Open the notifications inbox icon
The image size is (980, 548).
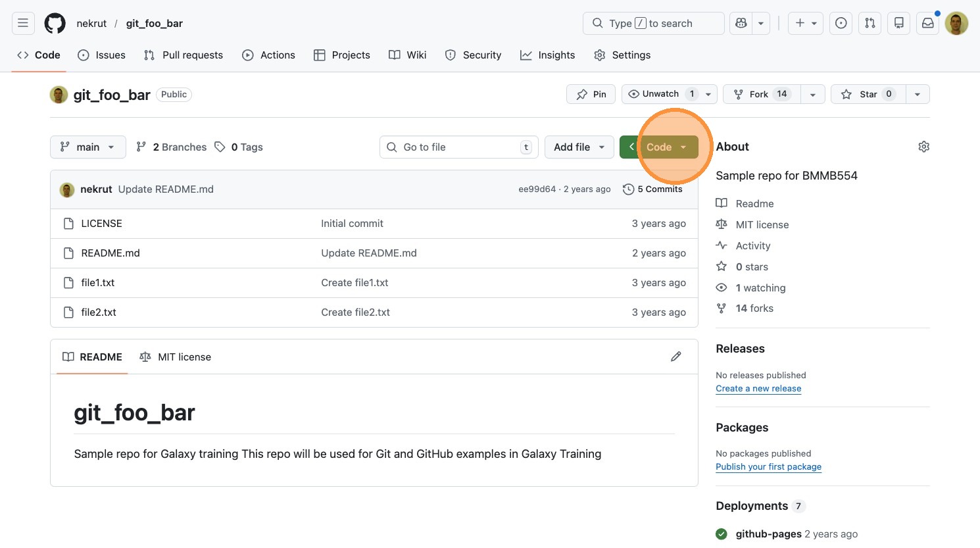coord(927,24)
